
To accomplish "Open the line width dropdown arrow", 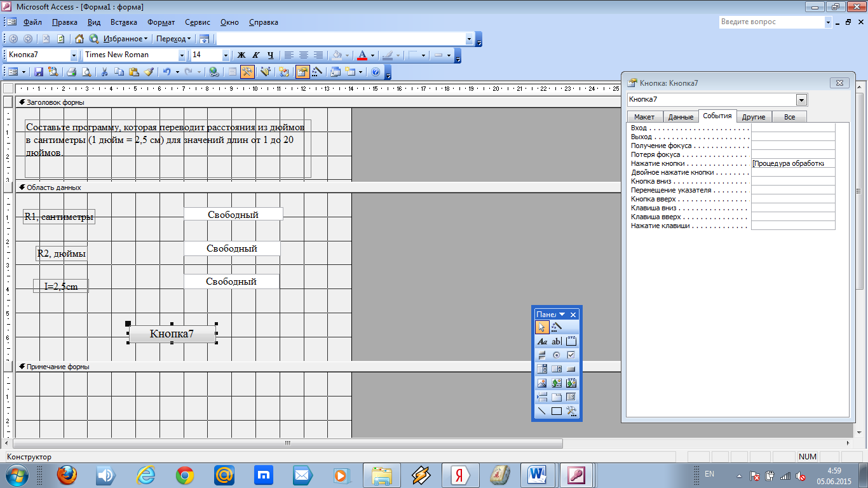I will pyautogui.click(x=424, y=55).
